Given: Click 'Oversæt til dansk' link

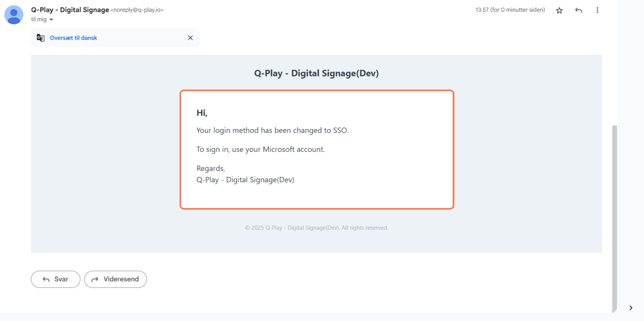Looking at the screenshot, I should tap(73, 38).
